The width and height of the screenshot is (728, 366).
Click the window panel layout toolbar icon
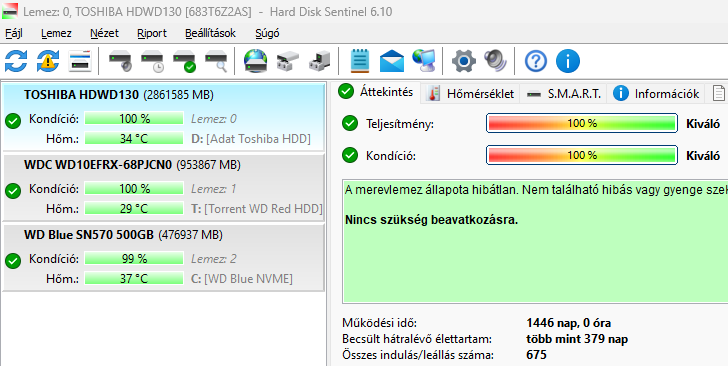tap(79, 61)
